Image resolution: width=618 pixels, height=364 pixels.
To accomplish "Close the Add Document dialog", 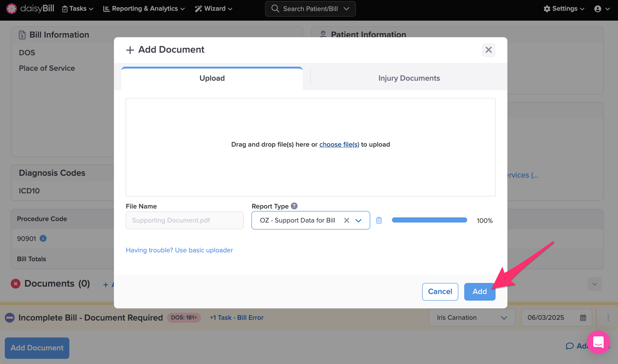I will pos(488,50).
